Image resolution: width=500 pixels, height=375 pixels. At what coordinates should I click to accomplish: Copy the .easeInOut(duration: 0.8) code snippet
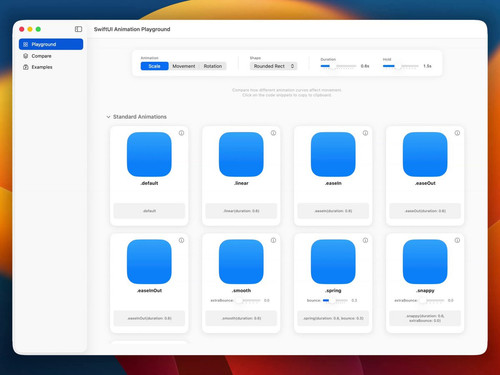149,318
